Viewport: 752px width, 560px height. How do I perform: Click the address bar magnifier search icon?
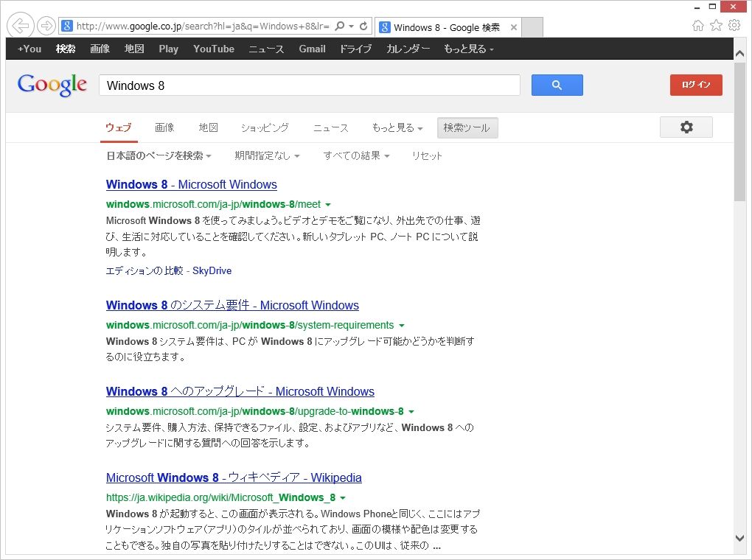click(340, 26)
